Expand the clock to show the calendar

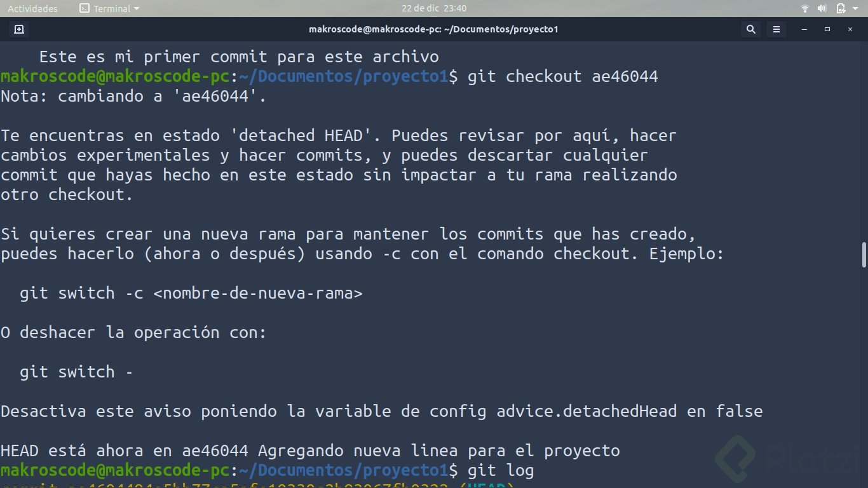click(x=433, y=8)
